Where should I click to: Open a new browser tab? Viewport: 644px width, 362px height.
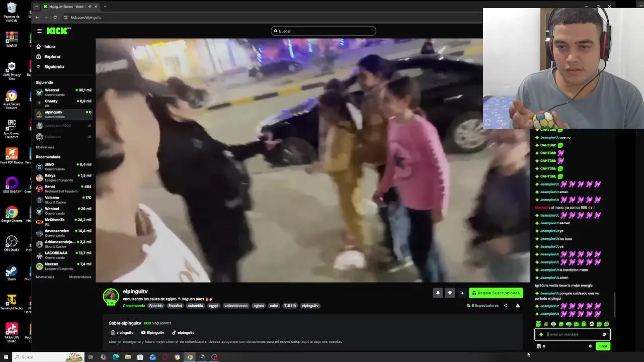tap(105, 7)
